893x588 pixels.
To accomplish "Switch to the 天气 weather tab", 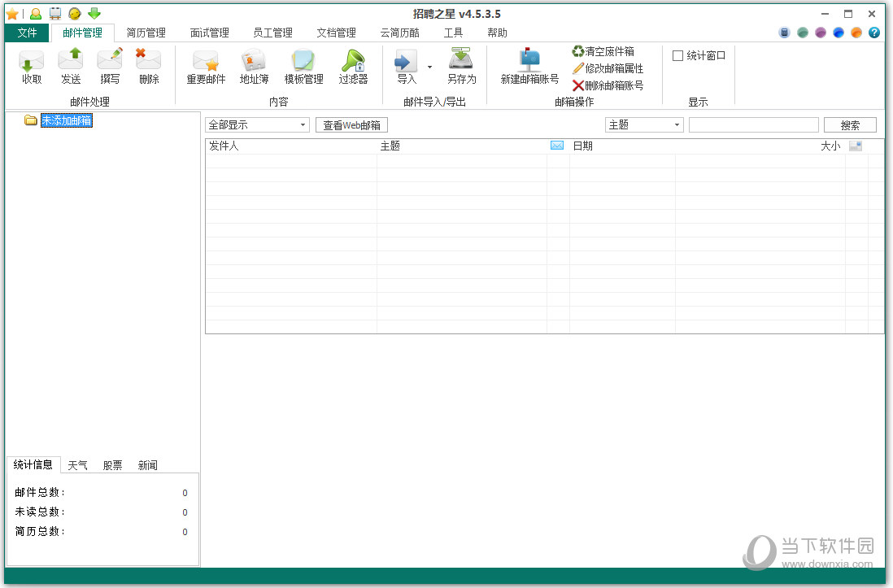I will pos(78,465).
